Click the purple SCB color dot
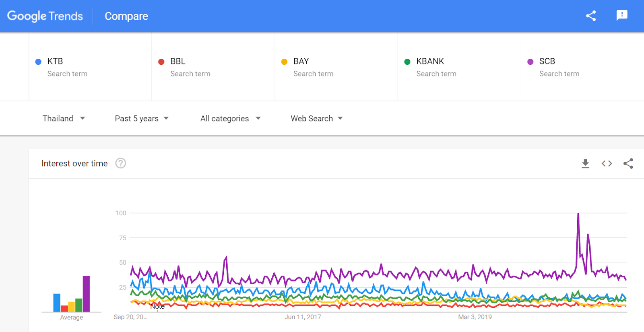Screen dimensions: 644x332 (x=530, y=62)
